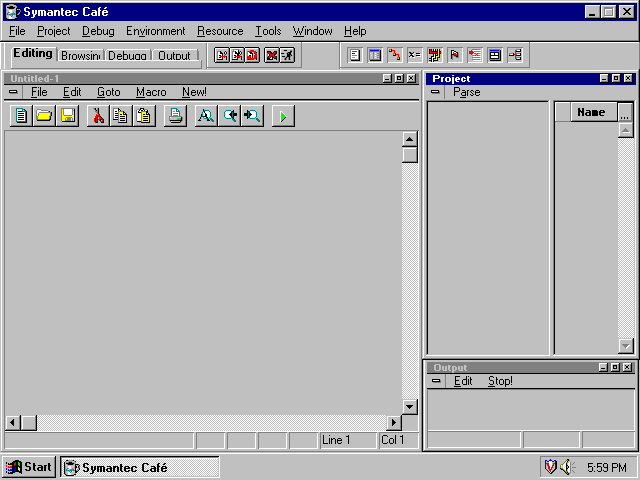Image resolution: width=640 pixels, height=480 pixels.
Task: Click the editor vertical scroll thumb
Action: point(409,155)
